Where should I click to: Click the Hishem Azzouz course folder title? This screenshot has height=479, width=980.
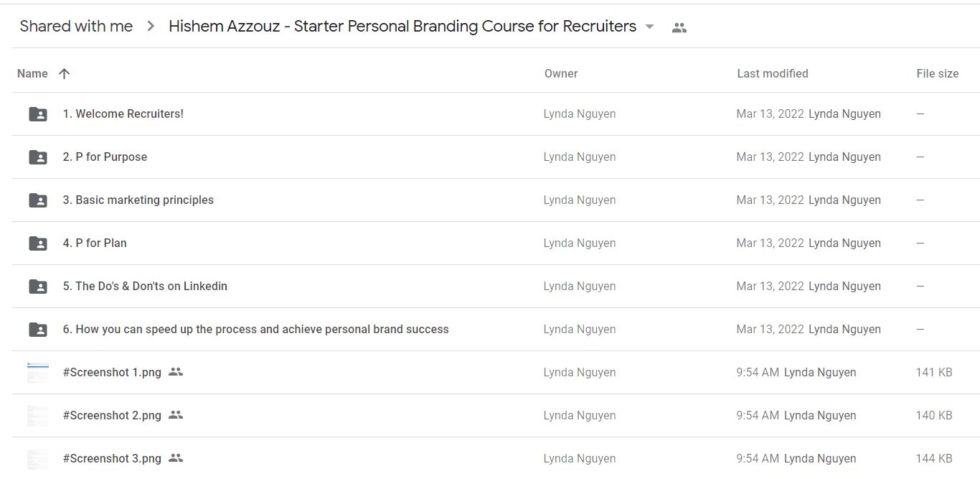402,27
